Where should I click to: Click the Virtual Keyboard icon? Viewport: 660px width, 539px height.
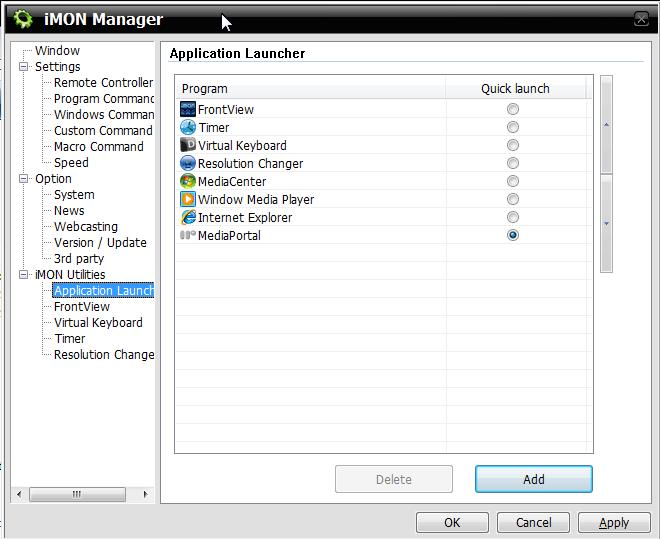[x=187, y=145]
